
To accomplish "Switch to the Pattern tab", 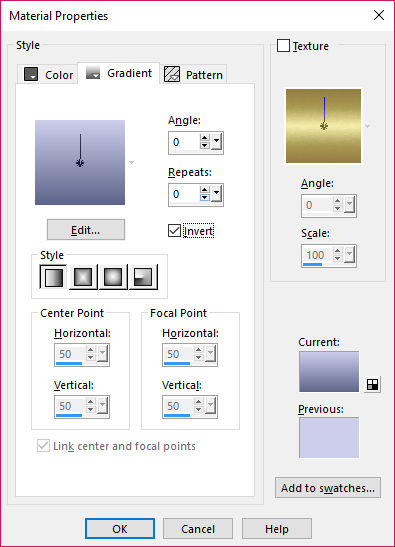I will [194, 74].
